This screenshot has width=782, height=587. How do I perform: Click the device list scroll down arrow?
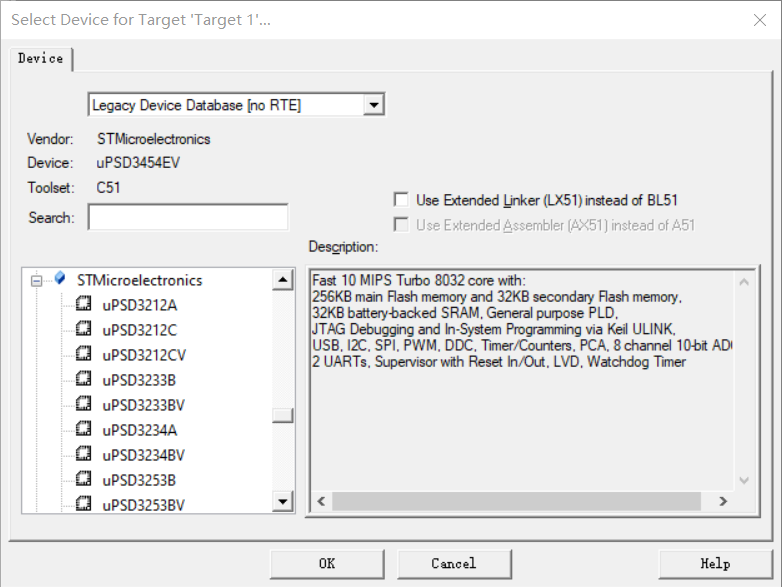pyautogui.click(x=283, y=501)
